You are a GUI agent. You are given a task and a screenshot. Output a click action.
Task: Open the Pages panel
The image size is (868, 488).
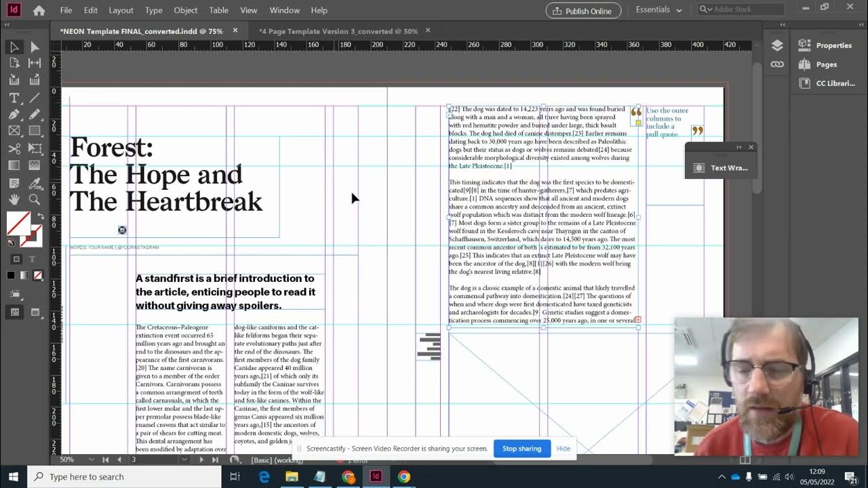(818, 64)
